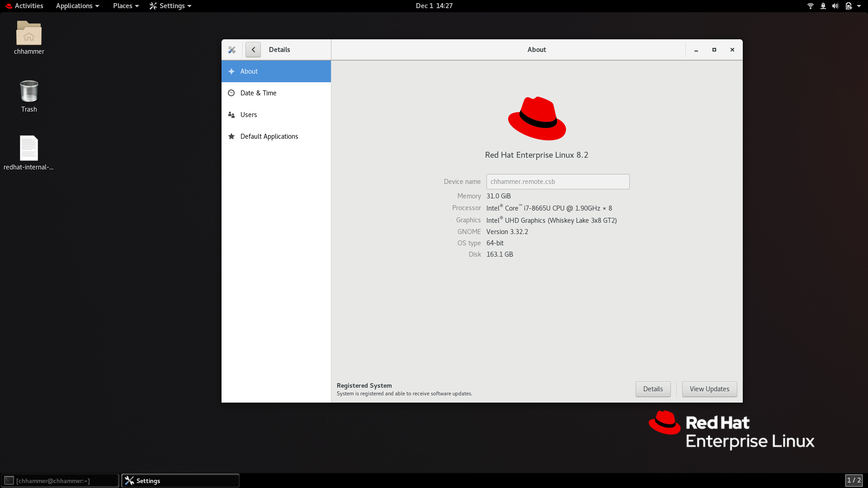Viewport: 868px width, 488px height.
Task: Click the users icon in sidebar
Action: (x=231, y=115)
